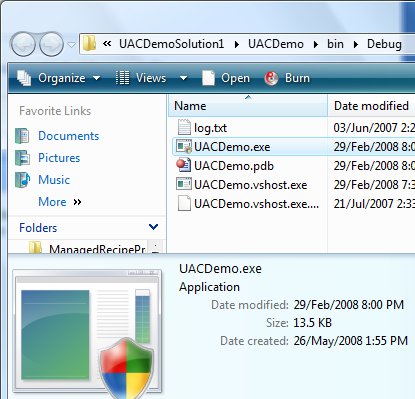Screen dimensions: 415x399
Task: Expand hidden path with the double chevron
Action: pos(107,44)
